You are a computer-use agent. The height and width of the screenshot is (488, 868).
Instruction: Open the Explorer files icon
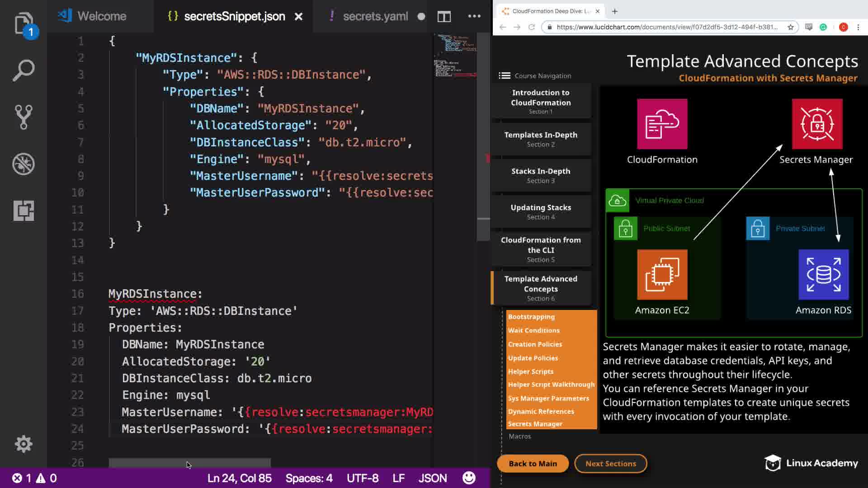[x=23, y=23]
